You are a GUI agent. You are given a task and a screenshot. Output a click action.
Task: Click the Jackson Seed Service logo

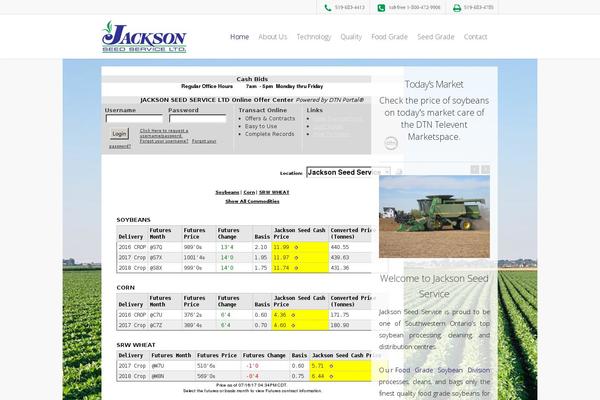point(144,37)
